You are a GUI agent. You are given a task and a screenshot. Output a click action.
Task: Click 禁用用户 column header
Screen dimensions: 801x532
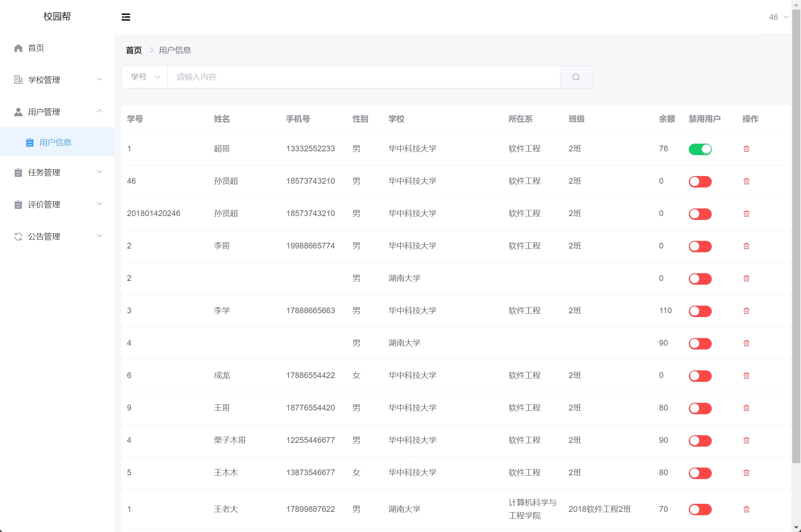pos(704,119)
